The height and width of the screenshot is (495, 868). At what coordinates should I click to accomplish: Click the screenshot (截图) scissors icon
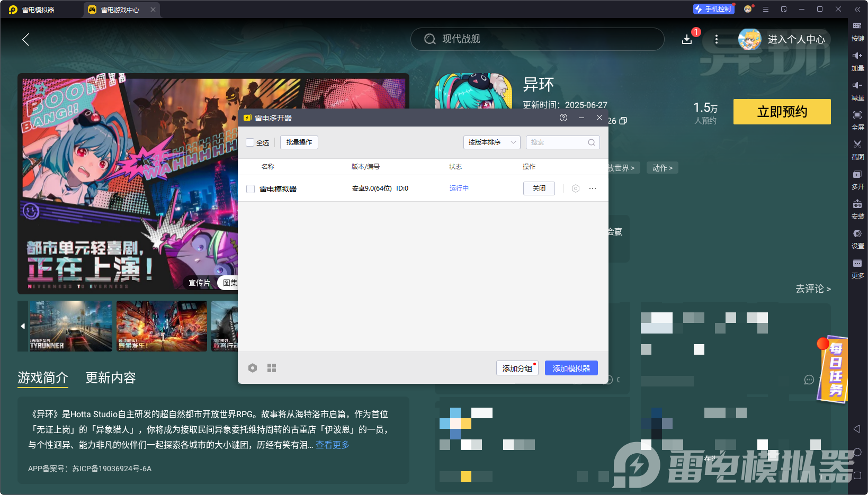click(x=857, y=145)
